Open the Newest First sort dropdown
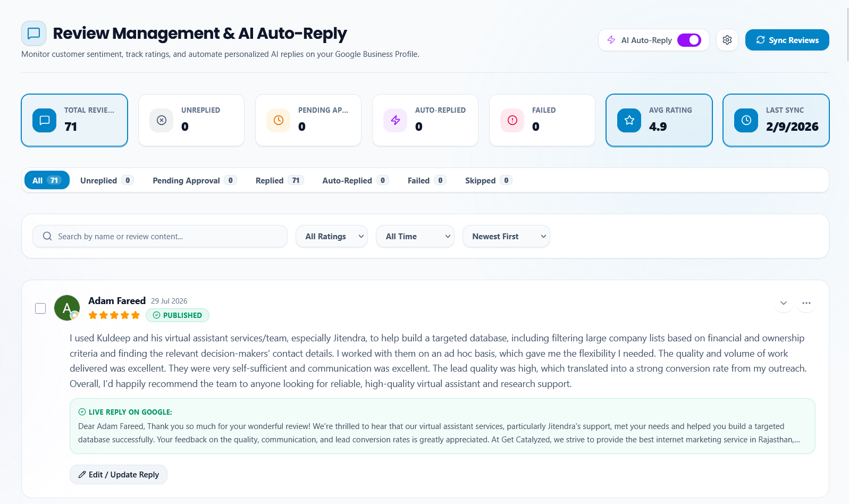The image size is (849, 504). tap(506, 236)
